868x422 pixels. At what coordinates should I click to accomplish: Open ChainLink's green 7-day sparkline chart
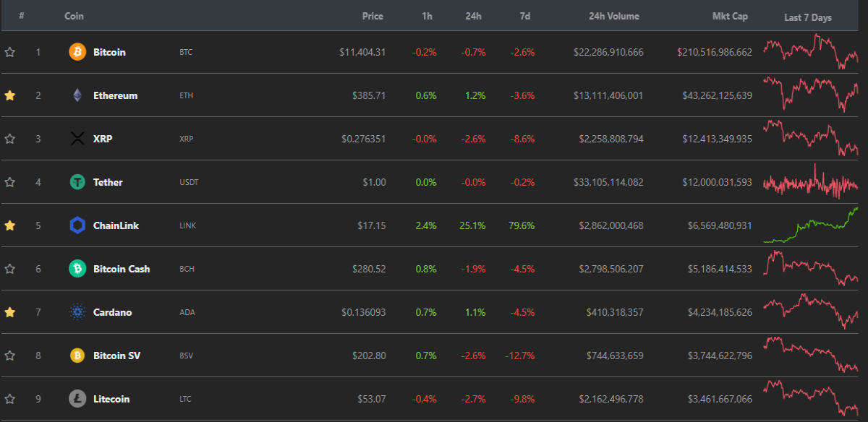811,225
